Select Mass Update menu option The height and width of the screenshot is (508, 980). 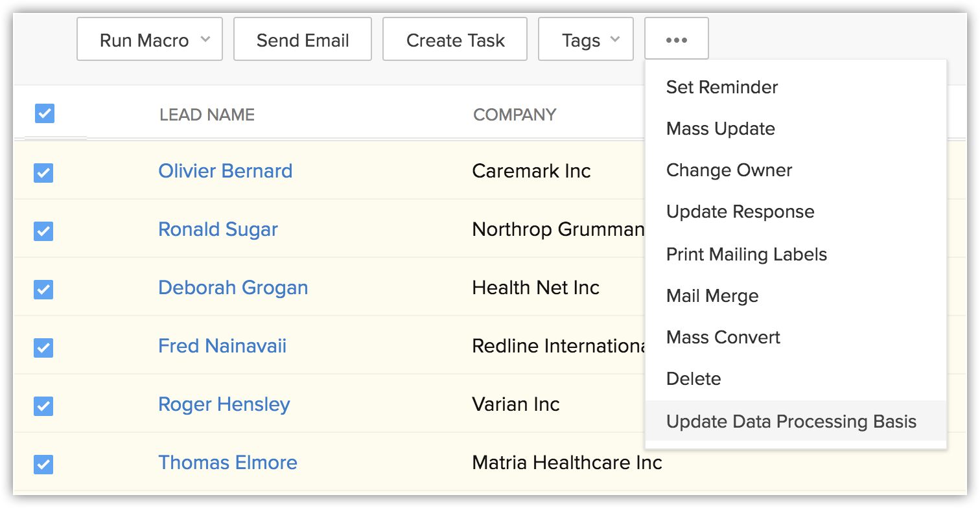pyautogui.click(x=720, y=129)
